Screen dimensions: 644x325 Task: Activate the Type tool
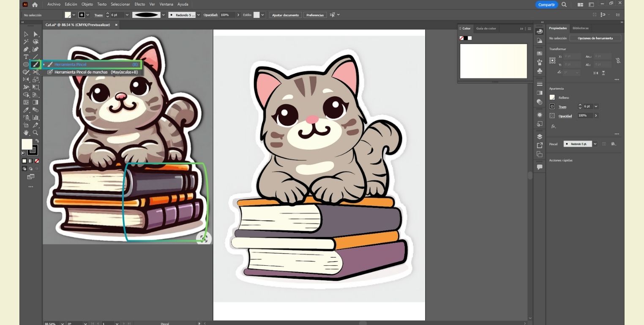coord(26,57)
